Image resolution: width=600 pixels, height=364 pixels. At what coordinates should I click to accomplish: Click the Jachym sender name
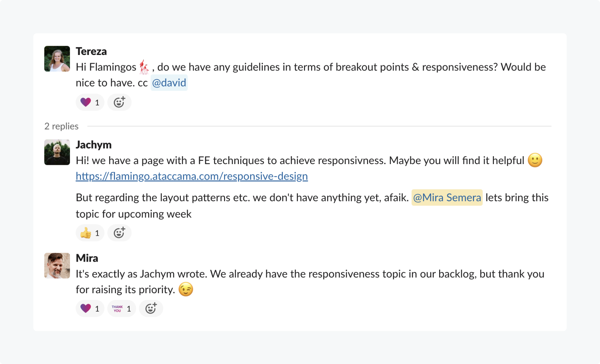(x=94, y=145)
